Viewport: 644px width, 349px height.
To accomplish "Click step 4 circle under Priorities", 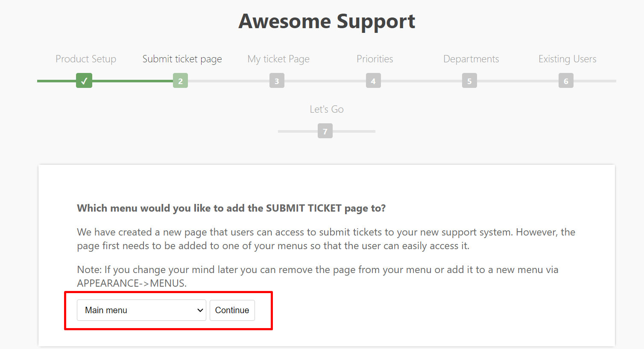I will 373,80.
